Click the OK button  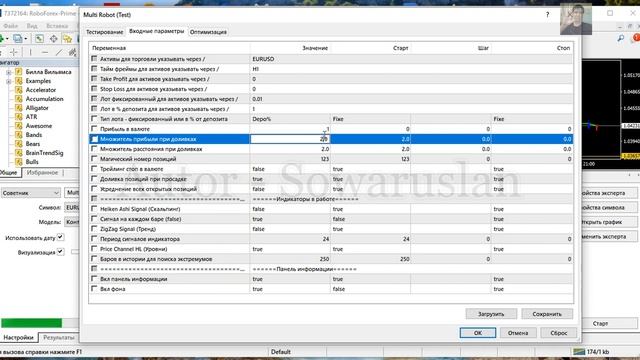[478, 333]
